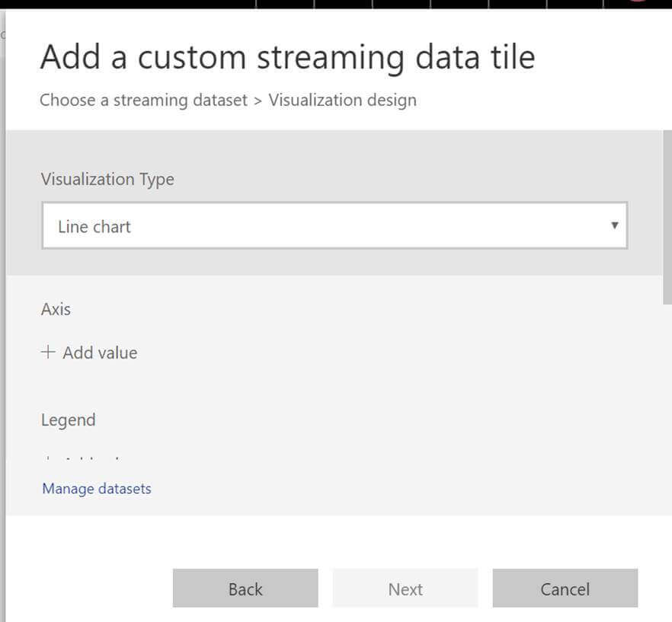Click the red circle icon at top-right edge

coord(637,2)
